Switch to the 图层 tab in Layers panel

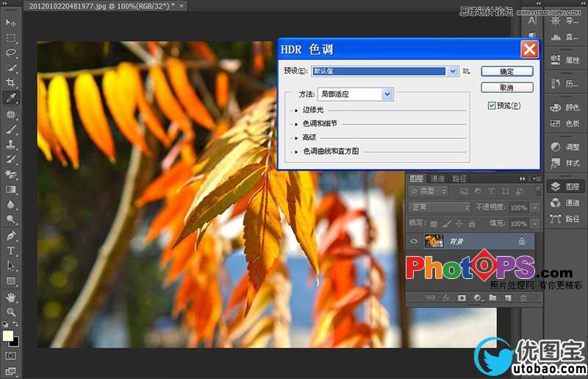coord(416,179)
